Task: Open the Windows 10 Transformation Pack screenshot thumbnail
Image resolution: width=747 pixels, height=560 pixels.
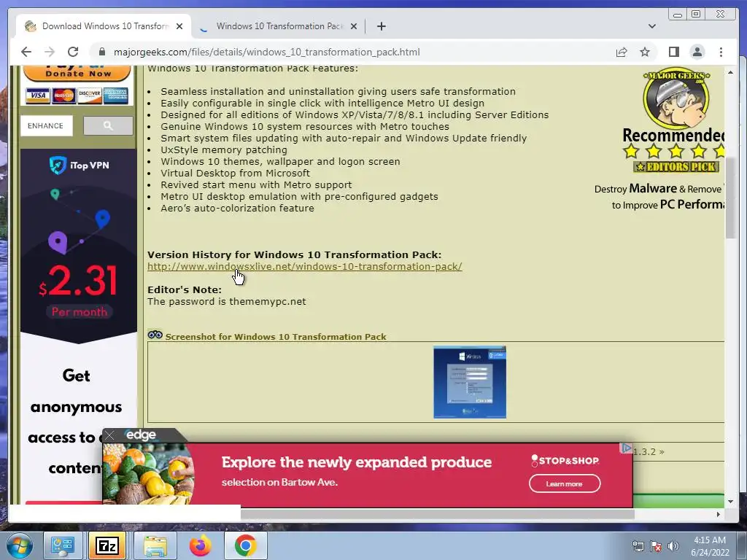Action: tap(470, 382)
